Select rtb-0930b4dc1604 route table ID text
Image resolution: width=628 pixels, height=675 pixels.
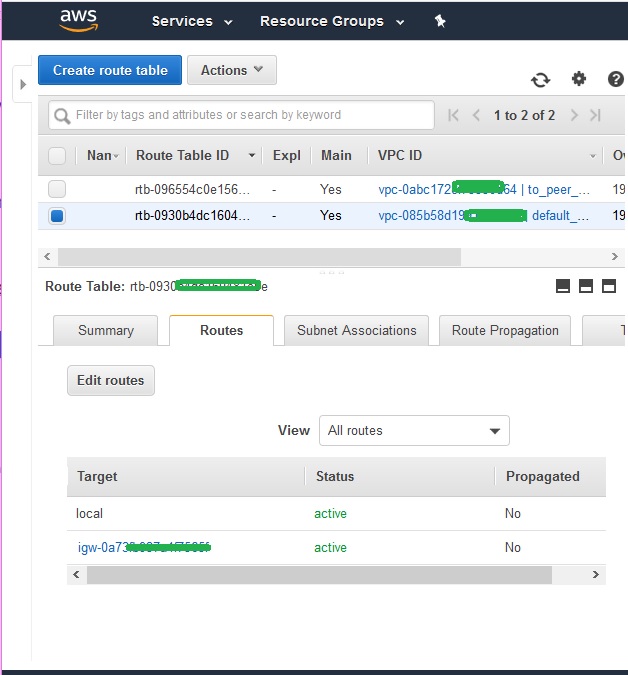pyautogui.click(x=192, y=215)
